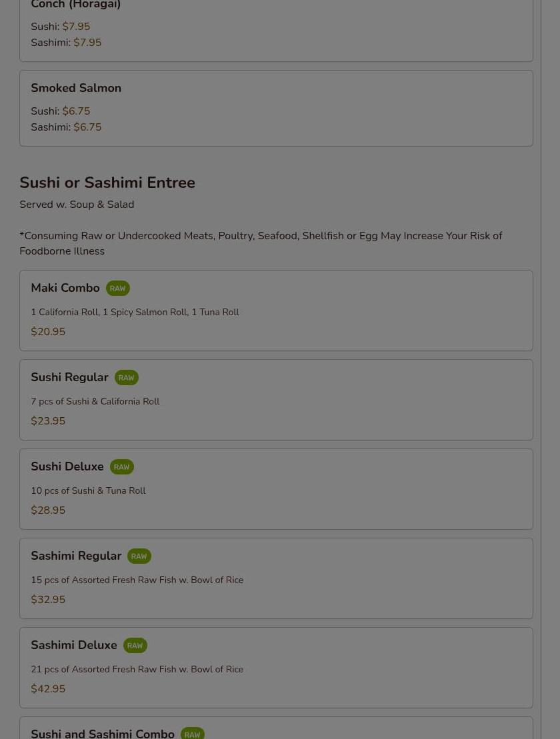This screenshot has width=560, height=739.
Task: Click the RAW badge beside Sashimi Regular
Action: (139, 556)
